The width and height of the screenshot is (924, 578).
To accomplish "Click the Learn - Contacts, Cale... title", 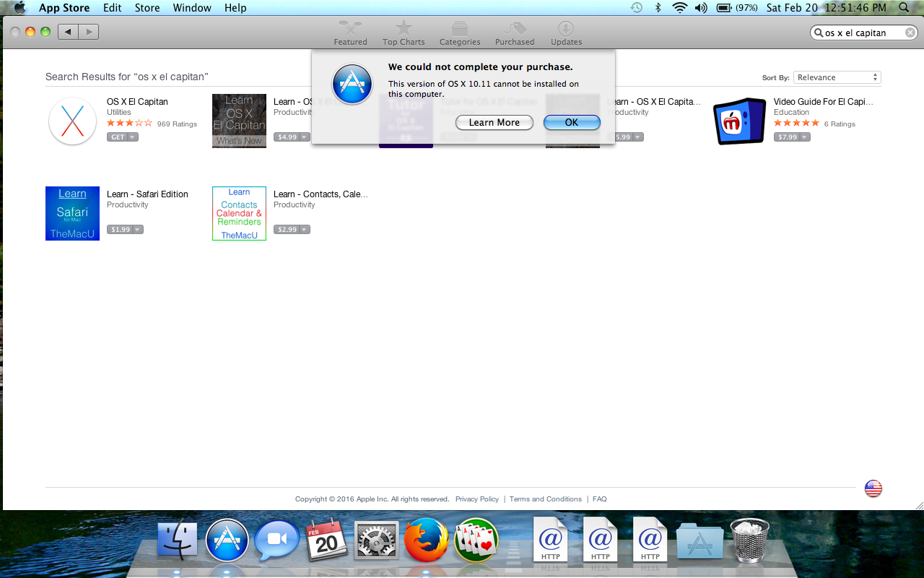I will (x=321, y=194).
